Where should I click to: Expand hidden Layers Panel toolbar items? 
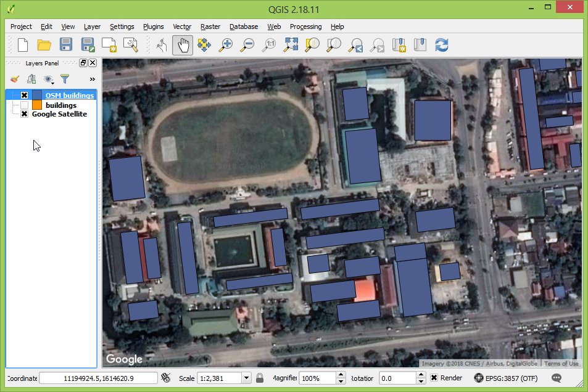[x=92, y=79]
